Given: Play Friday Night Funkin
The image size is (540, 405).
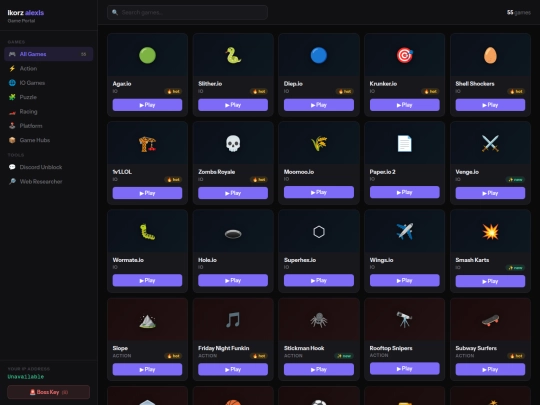Looking at the screenshot, I should [x=233, y=369].
